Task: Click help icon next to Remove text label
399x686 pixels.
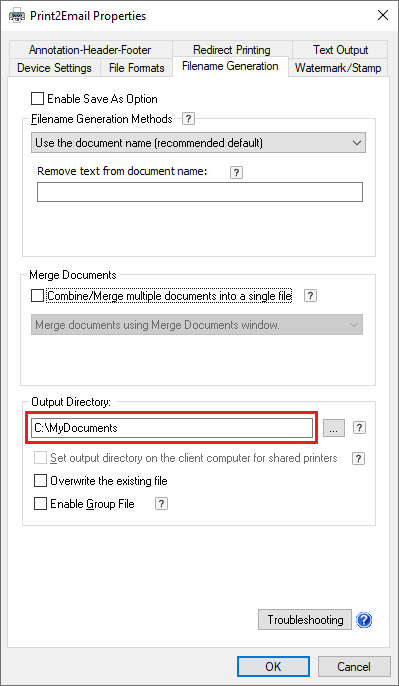Action: 236,172
